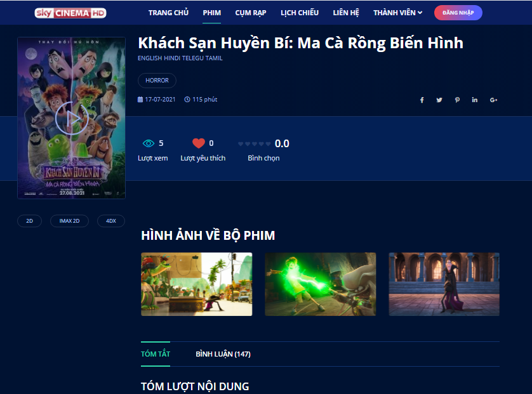Click the HORROR genre tag
This screenshot has height=394, width=532.
coord(157,80)
